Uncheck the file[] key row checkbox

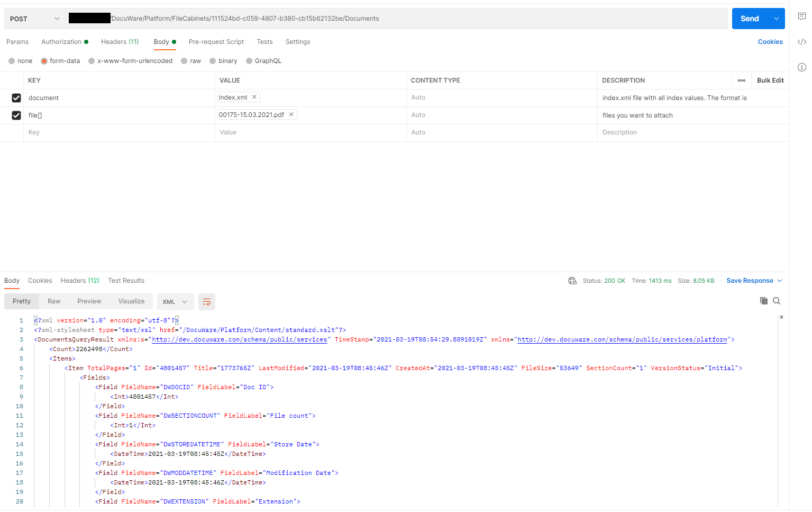pos(16,115)
